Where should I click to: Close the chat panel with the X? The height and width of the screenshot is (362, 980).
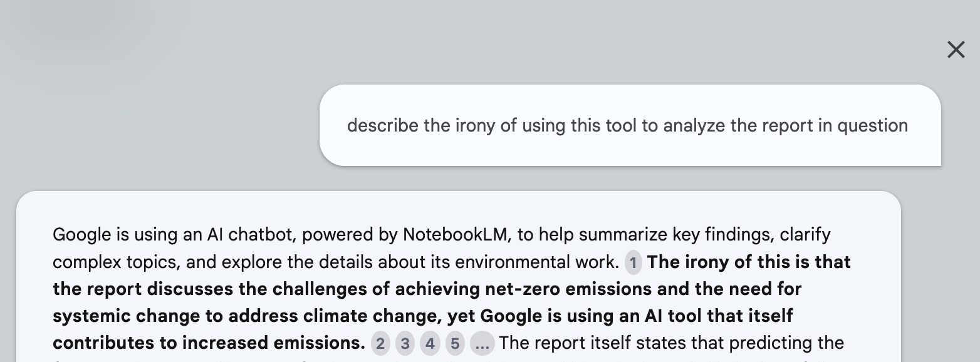[x=956, y=50]
